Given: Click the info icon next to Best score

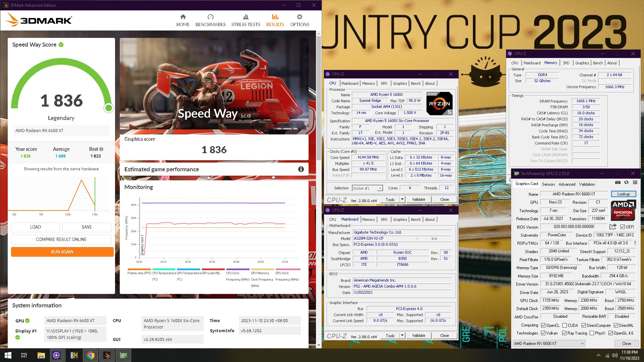Looking at the screenshot, I should pyautogui.click(x=101, y=149).
